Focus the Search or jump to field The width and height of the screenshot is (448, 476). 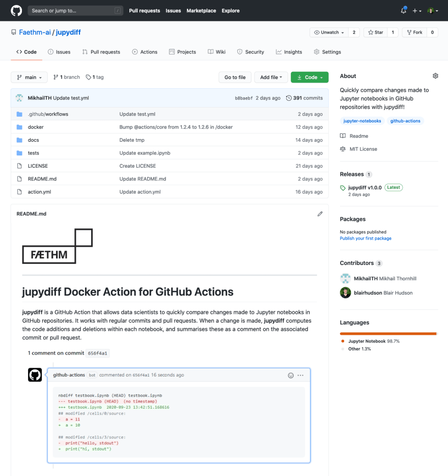(75, 11)
